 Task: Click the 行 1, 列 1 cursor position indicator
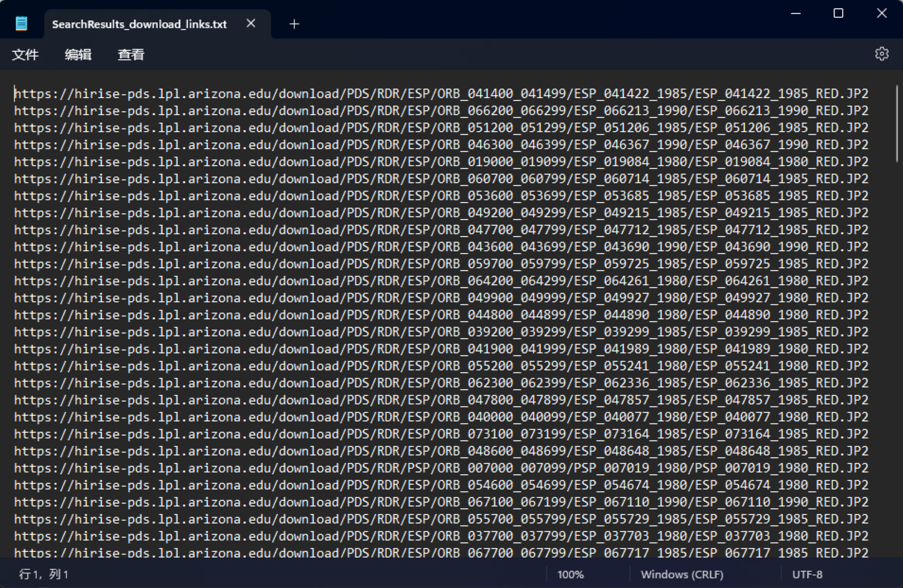[x=43, y=574]
